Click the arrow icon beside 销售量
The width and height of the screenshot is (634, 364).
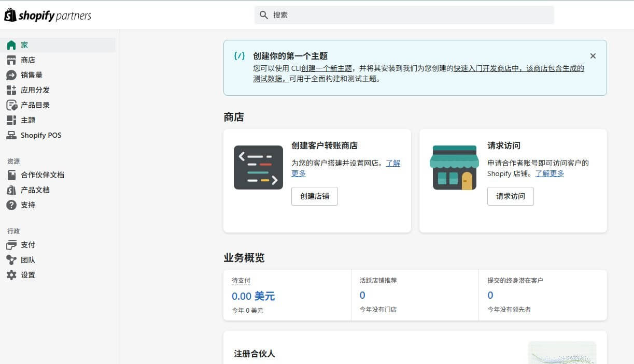click(x=11, y=75)
